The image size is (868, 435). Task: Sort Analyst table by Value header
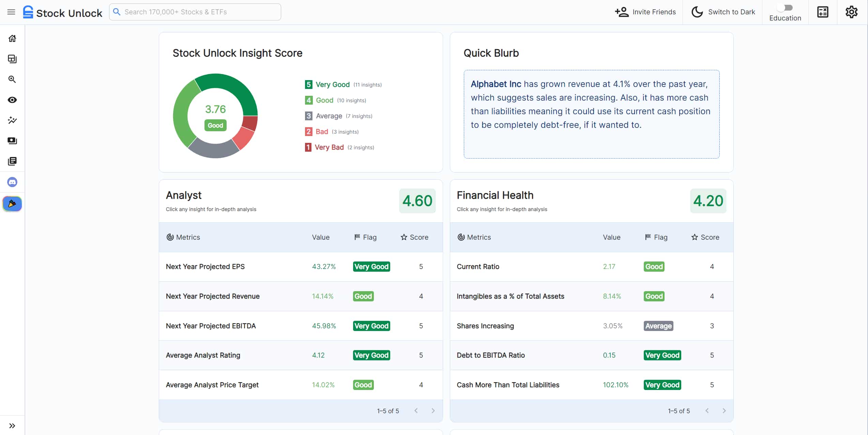(321, 237)
